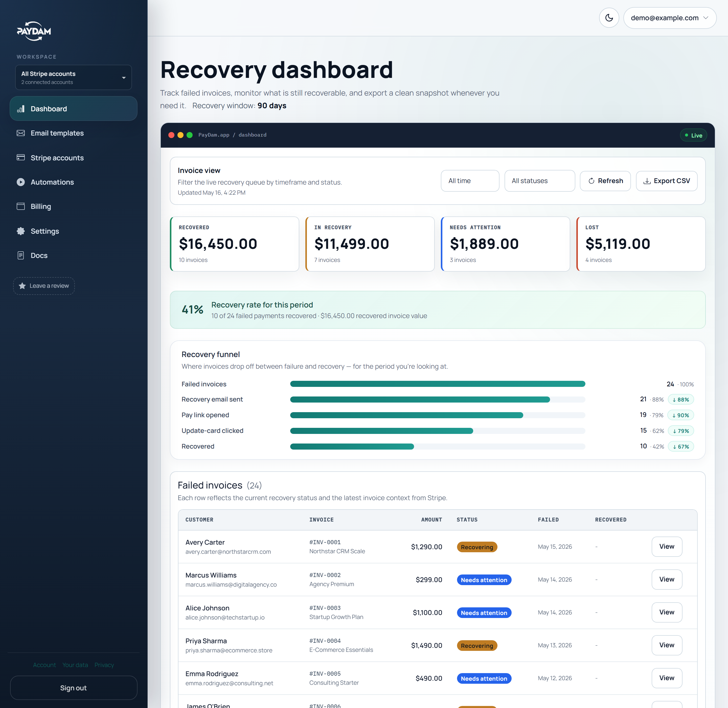Open the demo@example.com account menu

click(x=670, y=18)
